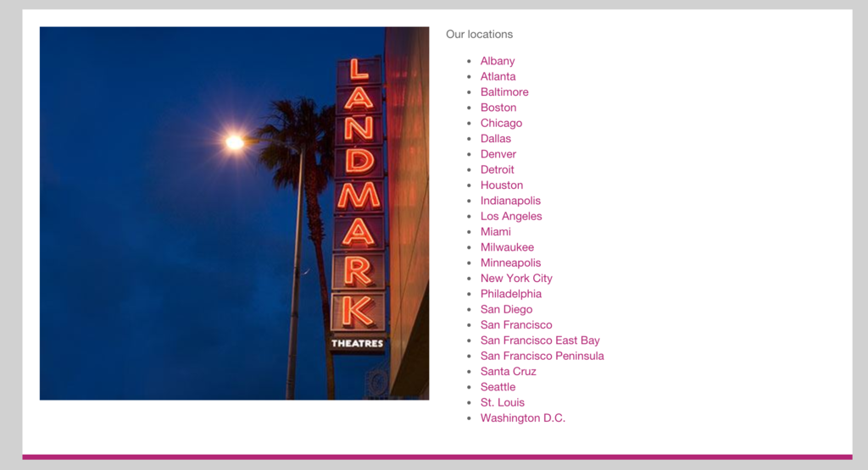Open the Los Angeles location link
868x470 pixels.
point(510,216)
